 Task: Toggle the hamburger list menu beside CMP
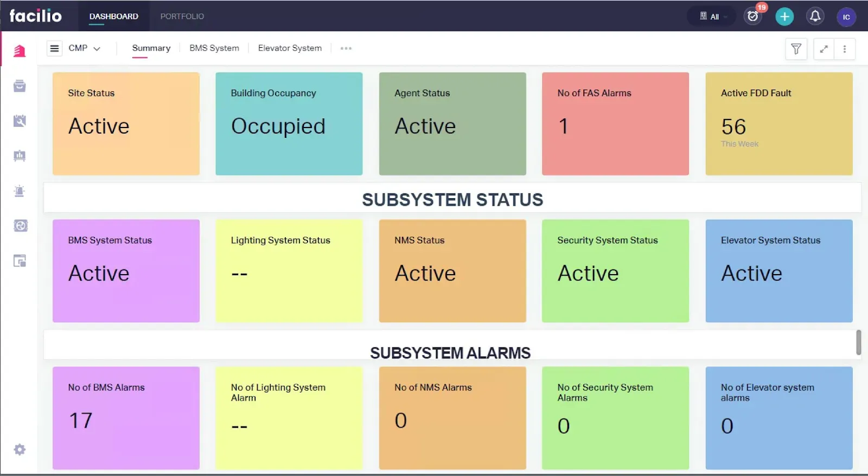tap(54, 48)
